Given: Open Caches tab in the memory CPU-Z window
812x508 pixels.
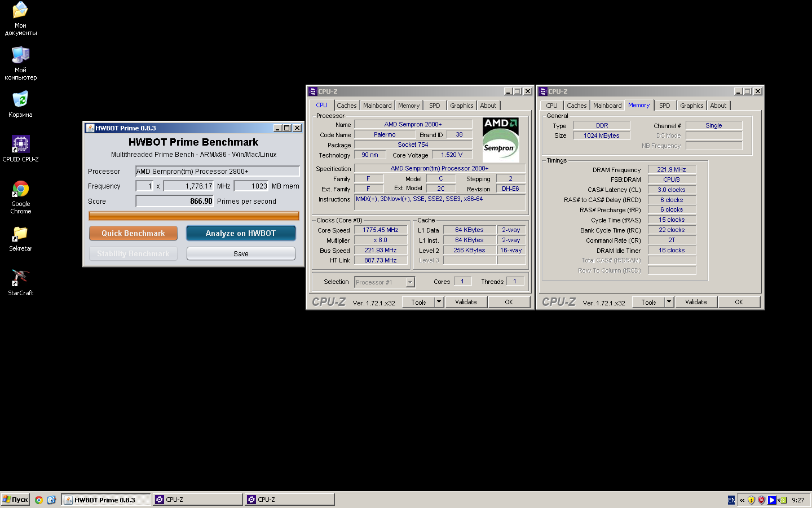Looking at the screenshot, I should point(577,106).
